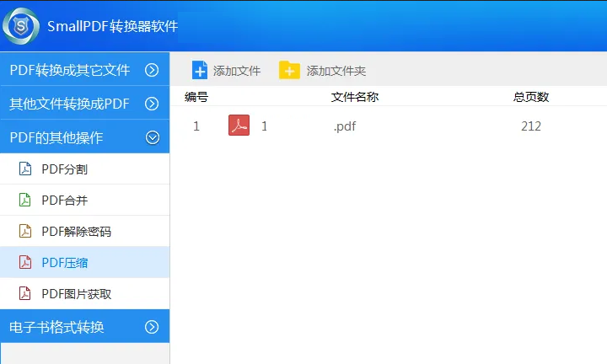This screenshot has width=607, height=364.
Task: Click the 添加文件夹 add folder button
Action: tap(324, 71)
